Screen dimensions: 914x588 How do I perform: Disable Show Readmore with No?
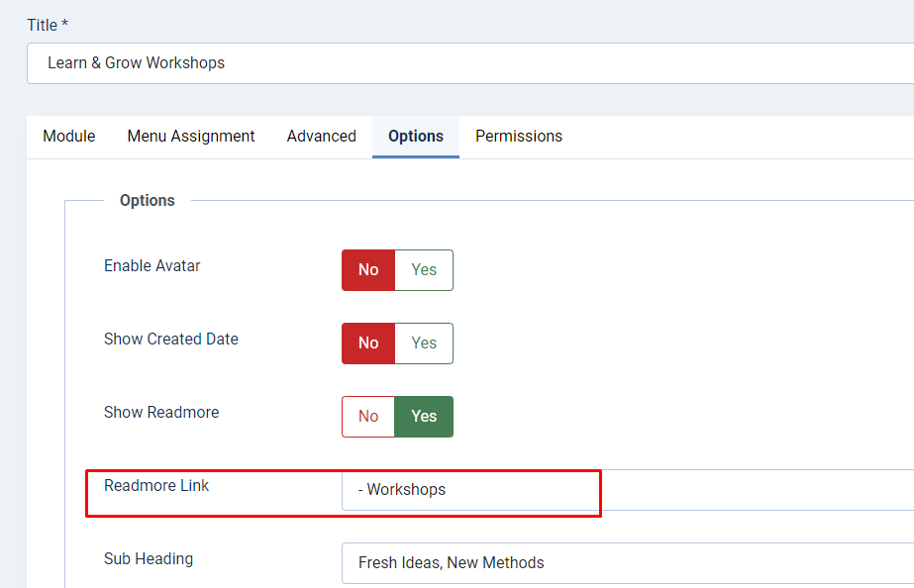(x=368, y=417)
